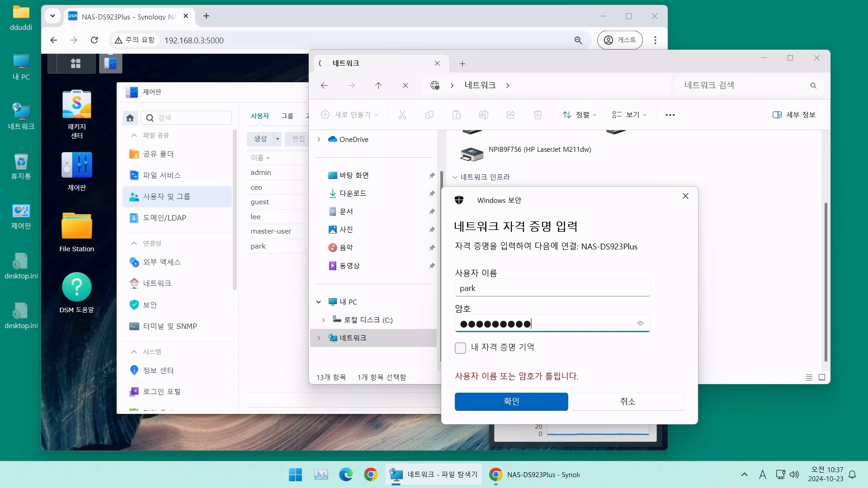Launch Chrome from the taskbar
This screenshot has height=488, width=868.
pyautogui.click(x=370, y=474)
